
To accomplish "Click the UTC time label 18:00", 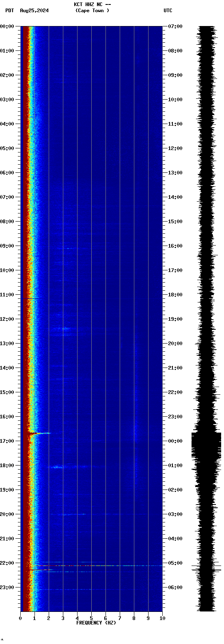I will tap(175, 295).
